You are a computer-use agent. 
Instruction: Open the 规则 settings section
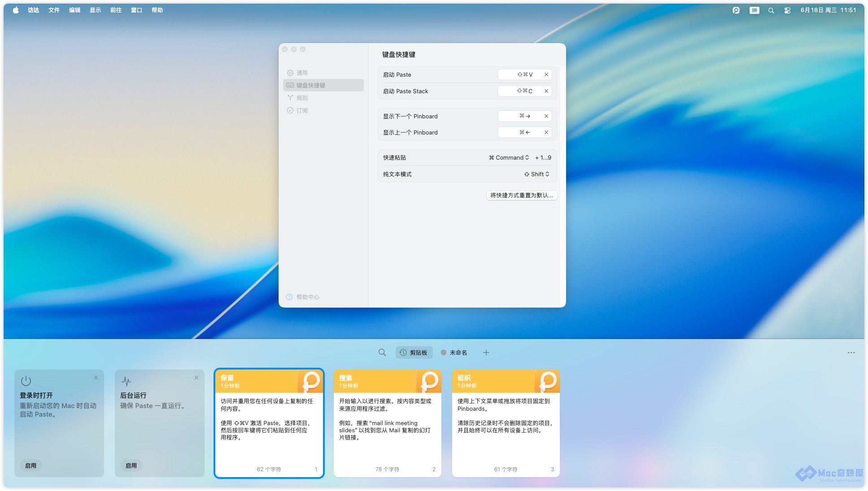[323, 98]
